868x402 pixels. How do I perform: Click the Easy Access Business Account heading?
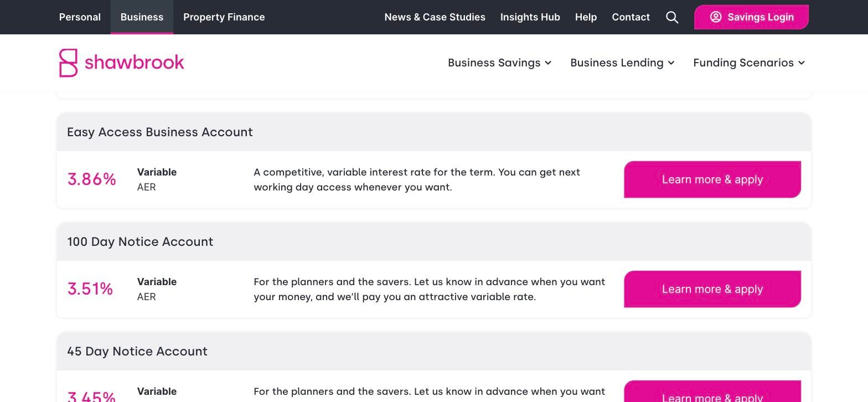tap(160, 132)
